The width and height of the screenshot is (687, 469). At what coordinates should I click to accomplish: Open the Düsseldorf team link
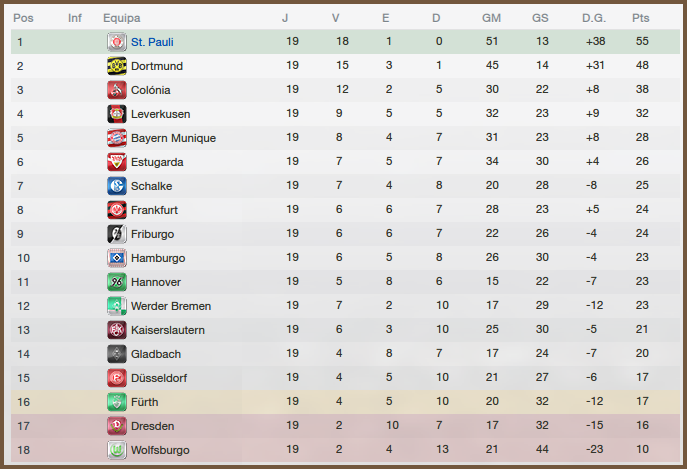click(x=159, y=378)
